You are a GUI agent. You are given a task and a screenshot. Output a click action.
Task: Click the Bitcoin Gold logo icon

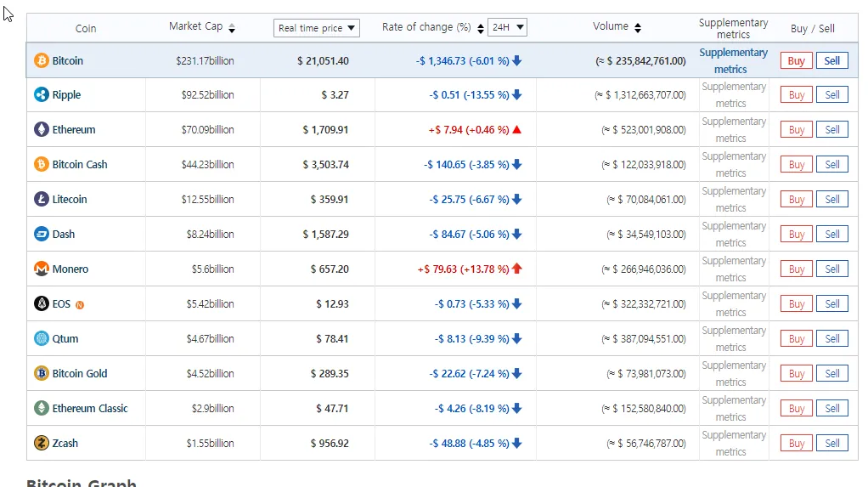click(42, 373)
